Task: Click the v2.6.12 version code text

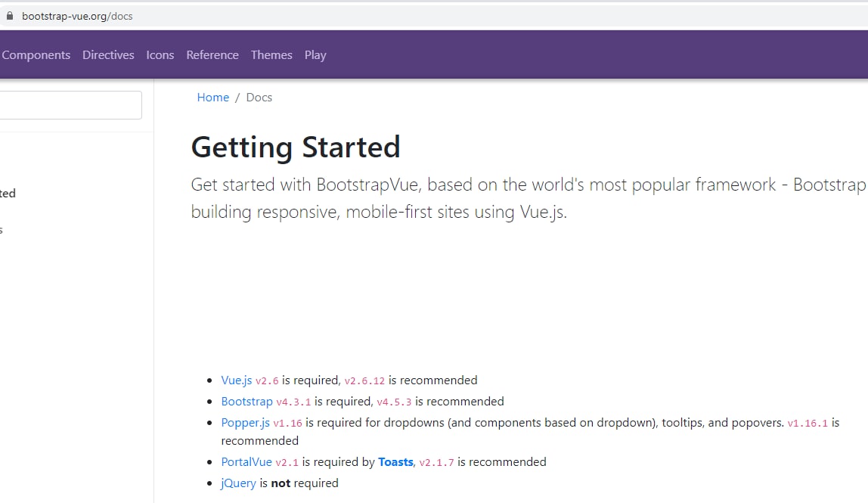Action: [364, 381]
